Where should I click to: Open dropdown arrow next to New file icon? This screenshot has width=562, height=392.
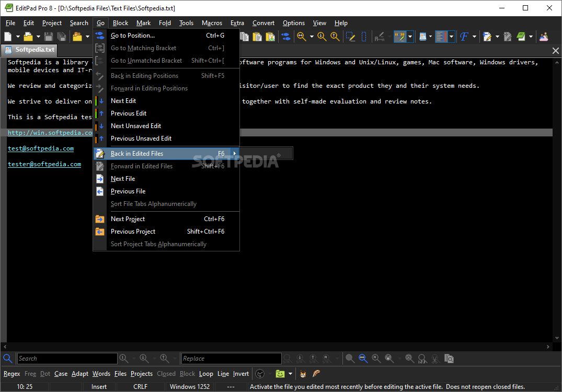click(x=18, y=37)
